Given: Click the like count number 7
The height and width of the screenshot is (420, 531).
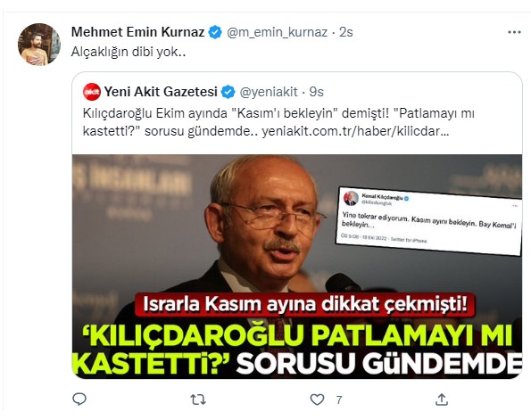Looking at the screenshot, I should pos(338,400).
